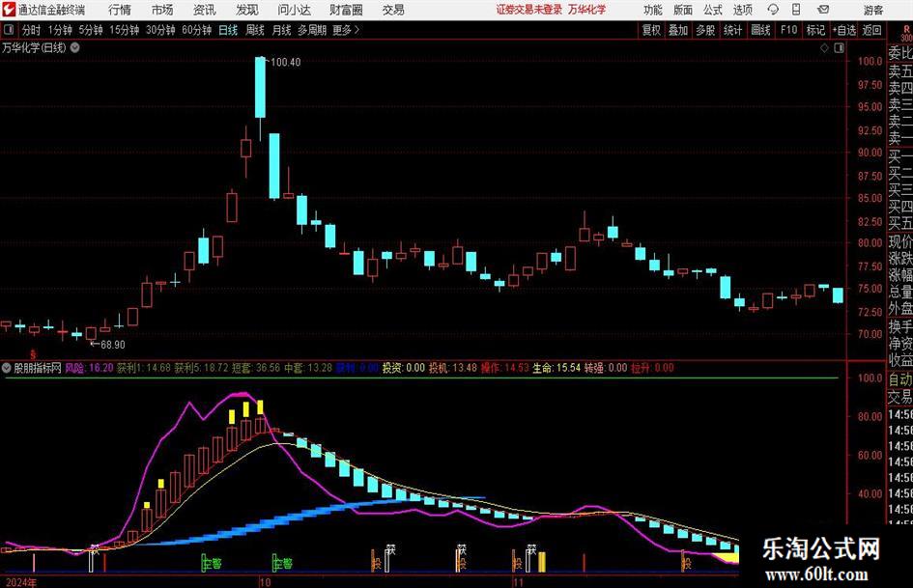Viewport: 913px width, 588px height.
Task: Click the 证券交易未登录 login link
Action: [529, 10]
